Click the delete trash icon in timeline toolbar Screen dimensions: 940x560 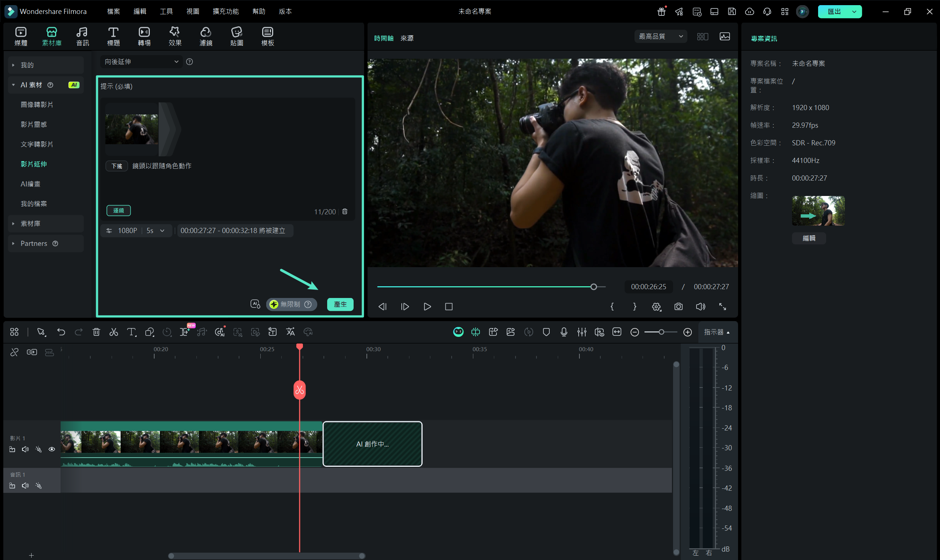(x=96, y=332)
